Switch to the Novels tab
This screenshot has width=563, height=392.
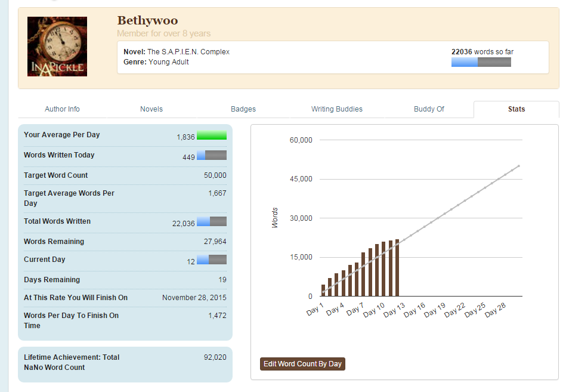[151, 109]
